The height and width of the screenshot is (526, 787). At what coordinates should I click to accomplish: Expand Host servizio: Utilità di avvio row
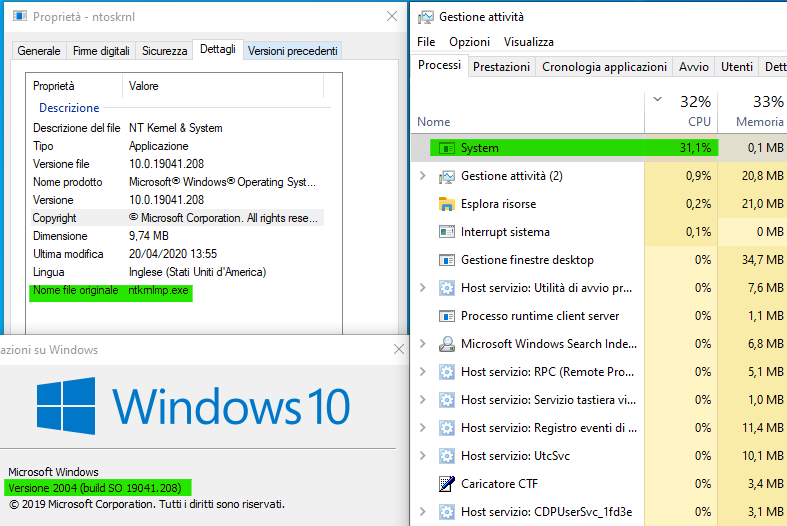tap(423, 288)
